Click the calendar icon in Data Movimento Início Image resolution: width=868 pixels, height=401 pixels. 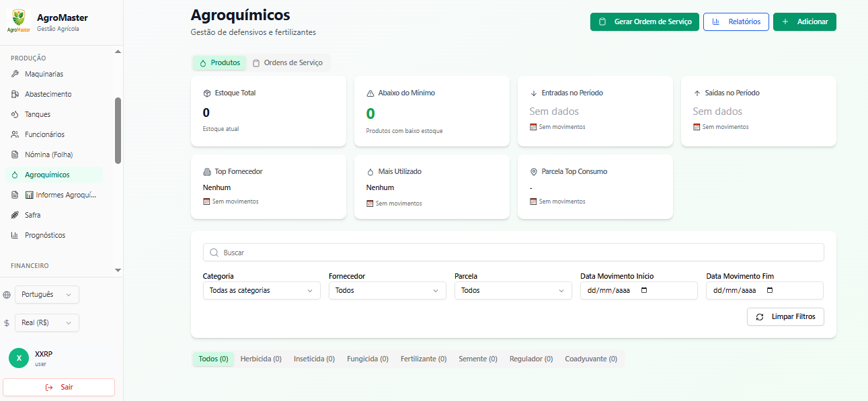(644, 291)
